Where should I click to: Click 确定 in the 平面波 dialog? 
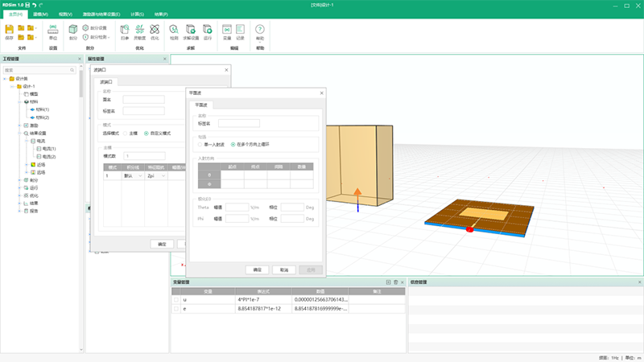[x=258, y=269]
